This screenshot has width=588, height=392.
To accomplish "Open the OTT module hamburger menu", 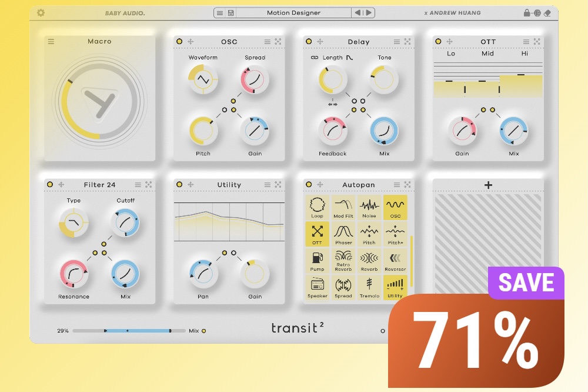I will [526, 42].
